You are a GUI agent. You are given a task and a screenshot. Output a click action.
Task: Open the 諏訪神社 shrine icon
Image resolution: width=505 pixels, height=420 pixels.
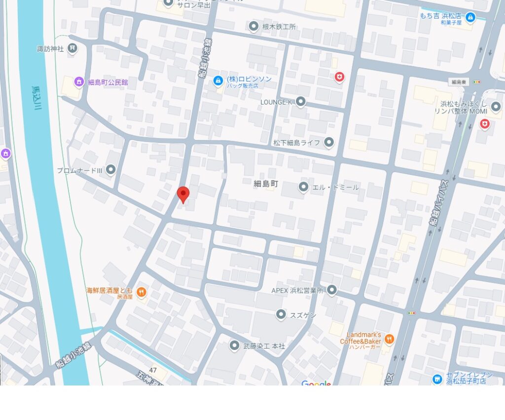72,49
